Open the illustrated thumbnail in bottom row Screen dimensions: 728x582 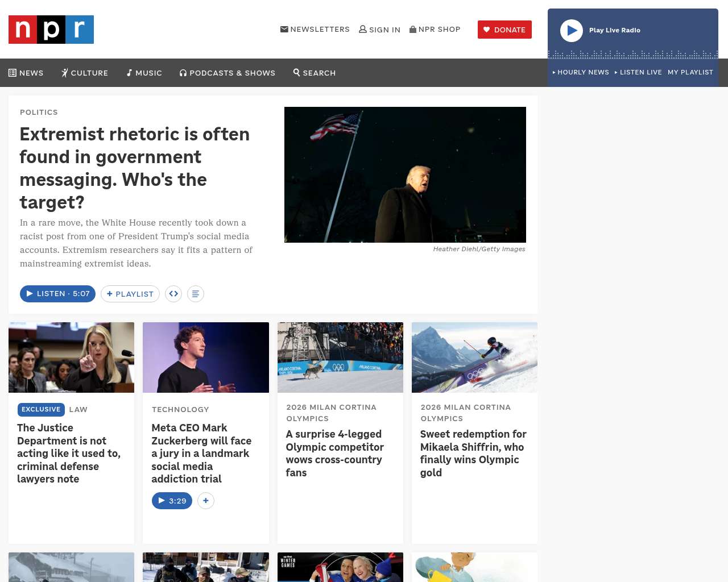474,567
